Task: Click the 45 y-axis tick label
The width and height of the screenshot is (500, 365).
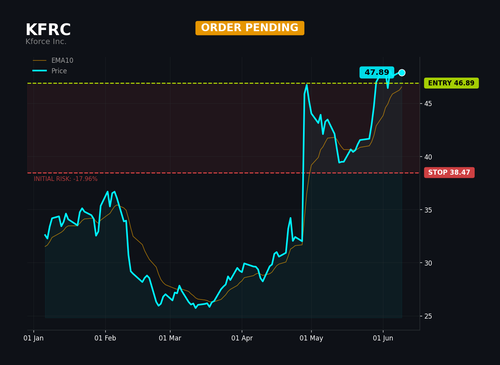Action: point(428,104)
